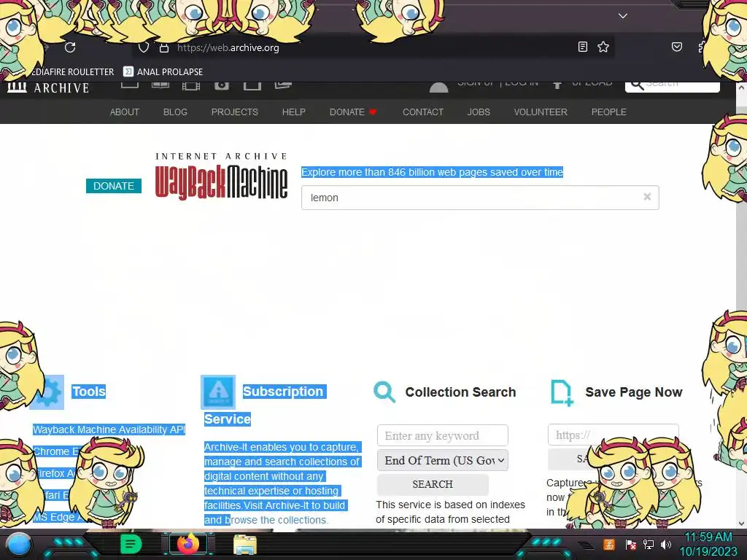Open the network tray icon
747x560 pixels.
tap(648, 544)
